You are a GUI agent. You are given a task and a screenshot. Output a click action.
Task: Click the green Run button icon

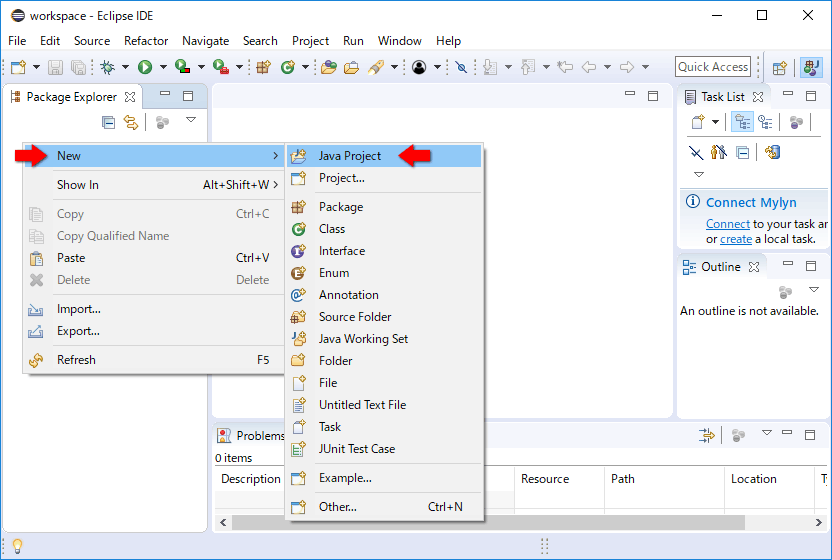pos(145,67)
